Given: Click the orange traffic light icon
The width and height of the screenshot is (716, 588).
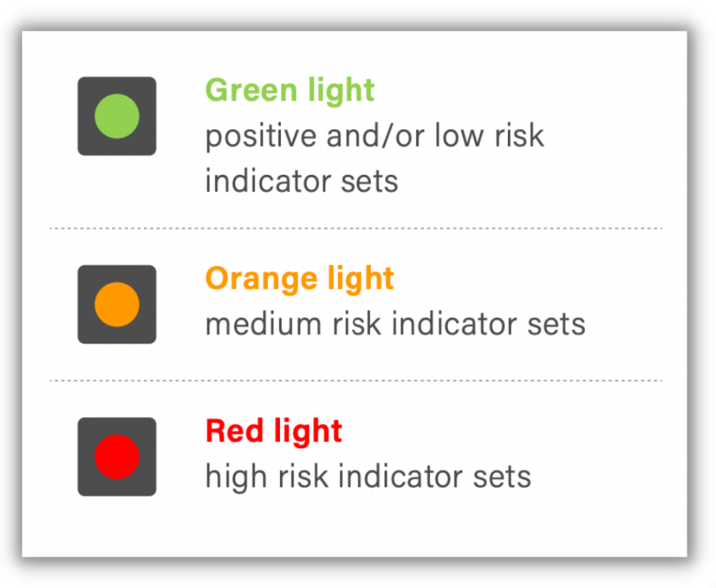Looking at the screenshot, I should coord(117,304).
